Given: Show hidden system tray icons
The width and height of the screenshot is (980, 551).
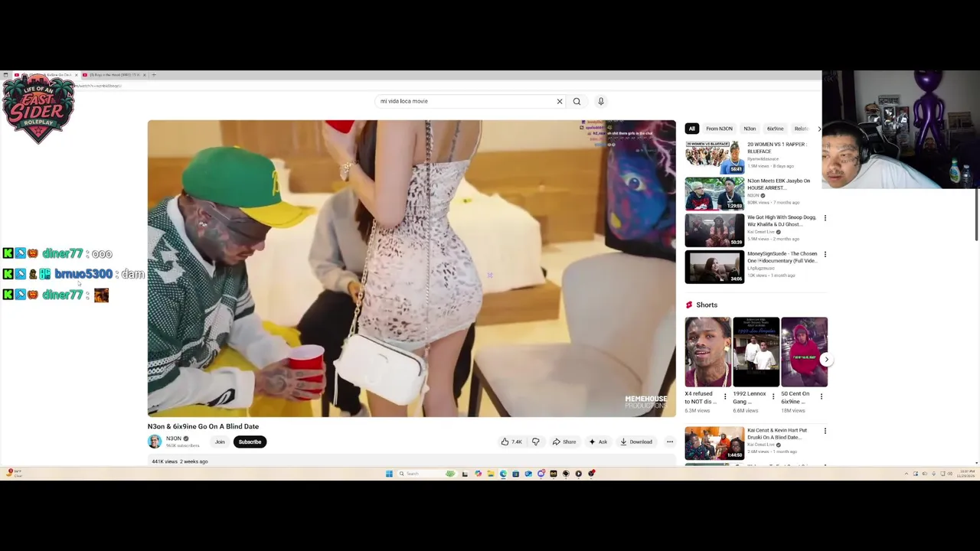Looking at the screenshot, I should point(906,474).
